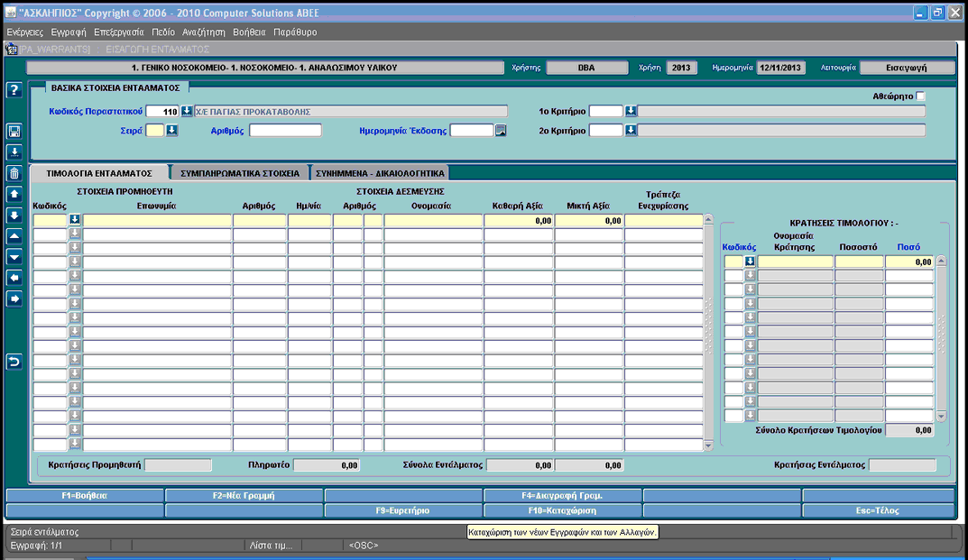Click the 12/11/2013 date field
Image resolution: width=968 pixels, height=560 pixels.
781,68
